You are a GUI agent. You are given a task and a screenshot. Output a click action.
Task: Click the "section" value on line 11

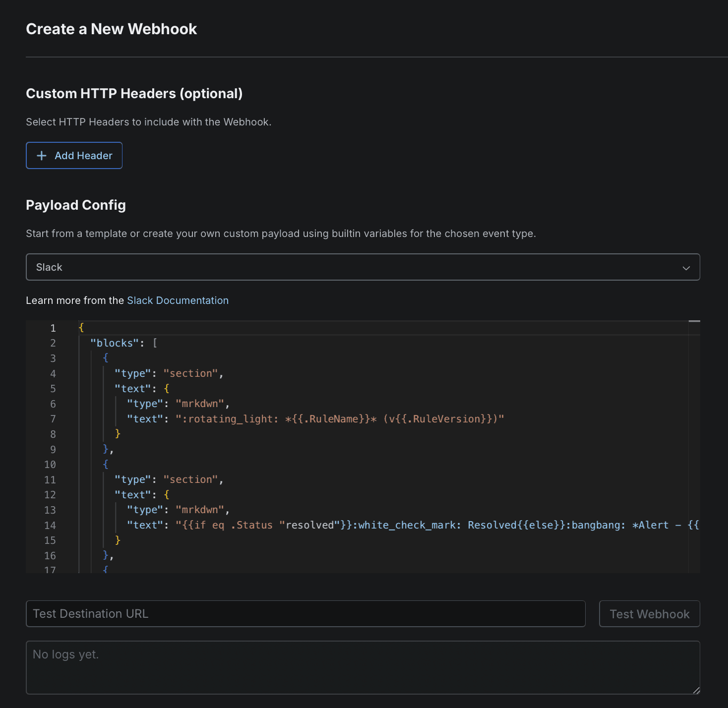click(190, 479)
